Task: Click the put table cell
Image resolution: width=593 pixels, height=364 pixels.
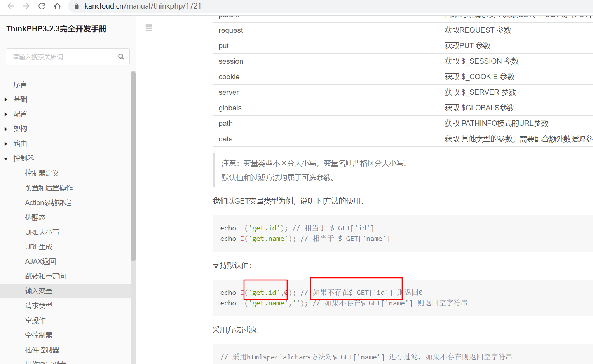Action: click(x=326, y=46)
